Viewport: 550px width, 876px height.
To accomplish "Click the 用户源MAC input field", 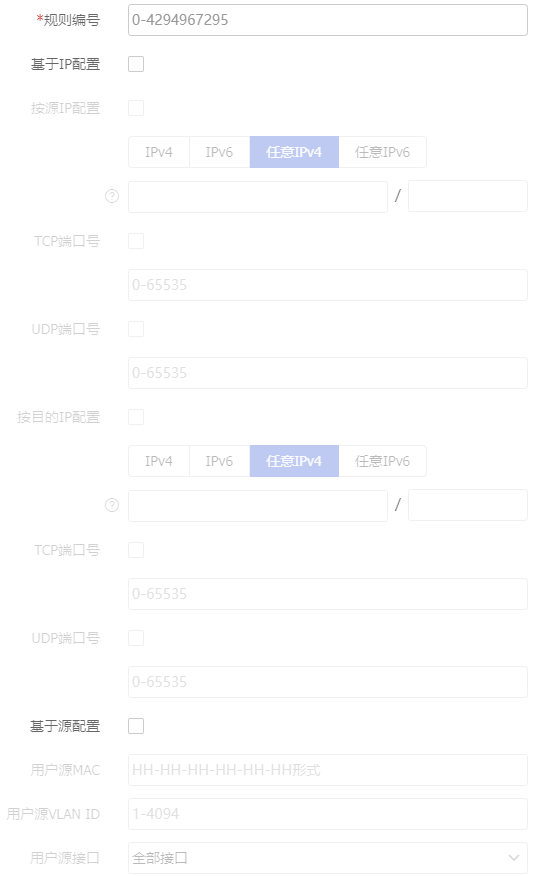I will pos(328,770).
